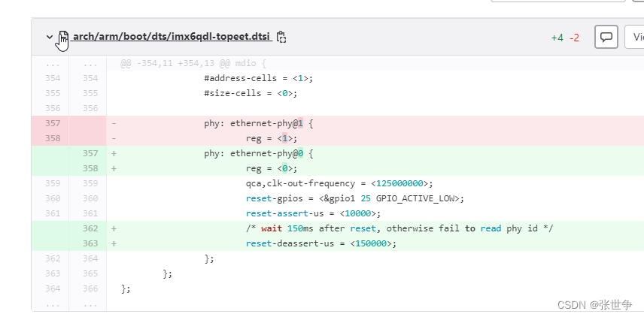Screen dimensions: 644x317
Task: Click the '#size-cells = <0>;' line
Action: point(251,93)
